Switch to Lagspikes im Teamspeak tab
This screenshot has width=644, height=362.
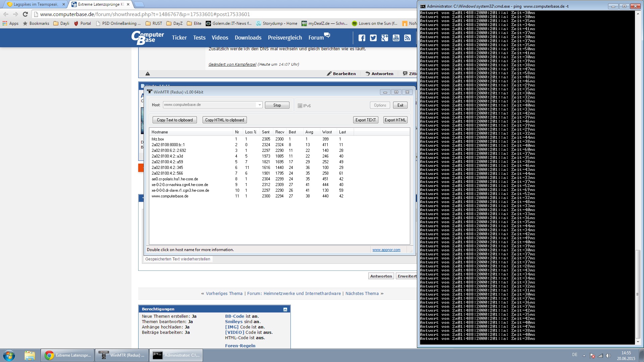click(x=36, y=4)
